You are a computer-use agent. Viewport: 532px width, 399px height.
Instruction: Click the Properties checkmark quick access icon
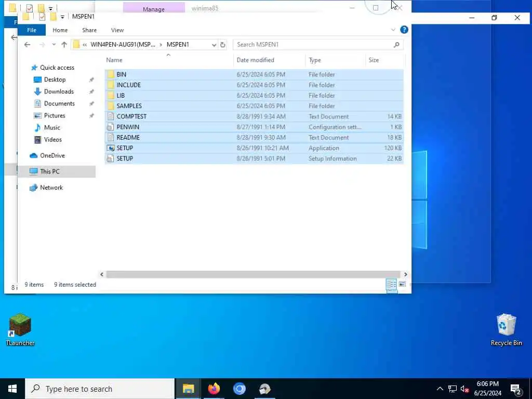point(42,17)
